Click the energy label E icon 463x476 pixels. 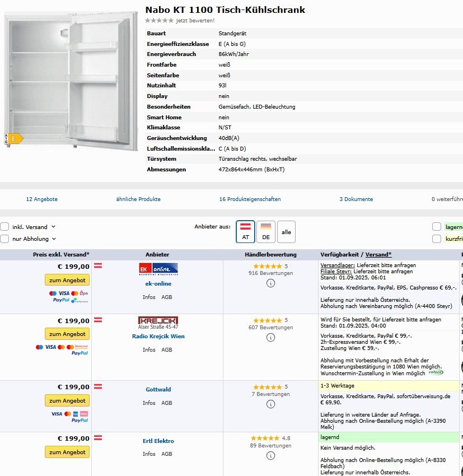click(13, 139)
